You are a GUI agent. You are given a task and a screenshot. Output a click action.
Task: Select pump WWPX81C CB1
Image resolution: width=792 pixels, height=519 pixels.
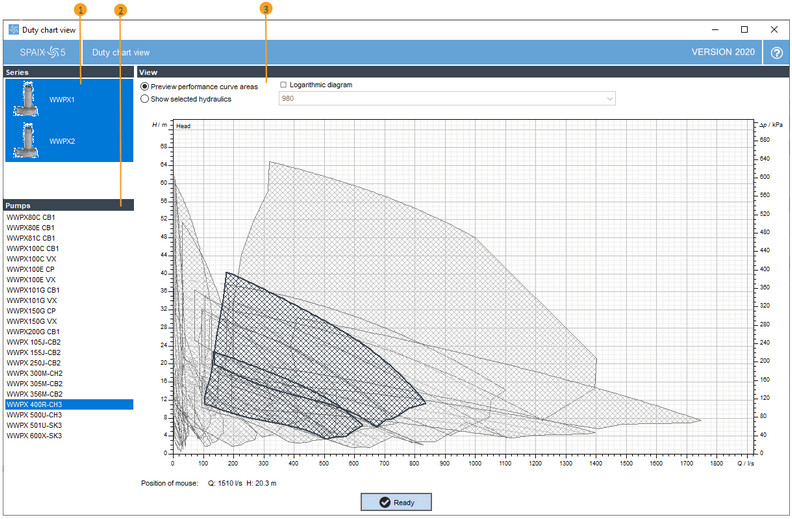[x=69, y=238]
